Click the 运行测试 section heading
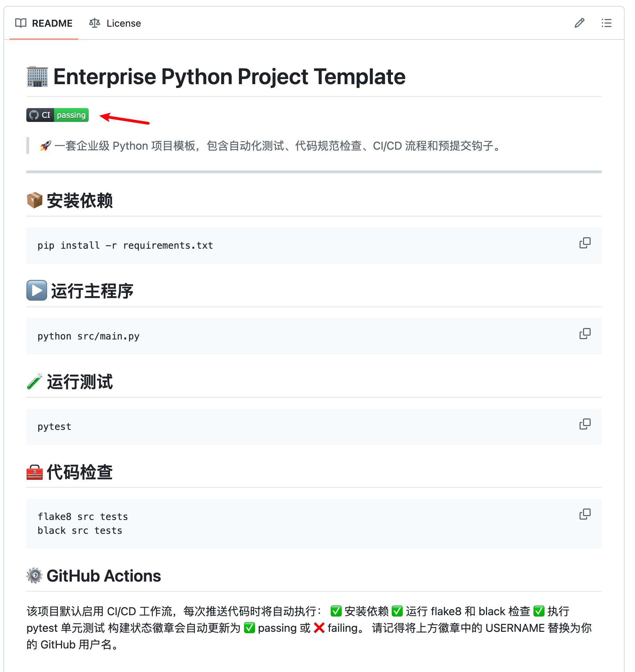 [x=79, y=382]
